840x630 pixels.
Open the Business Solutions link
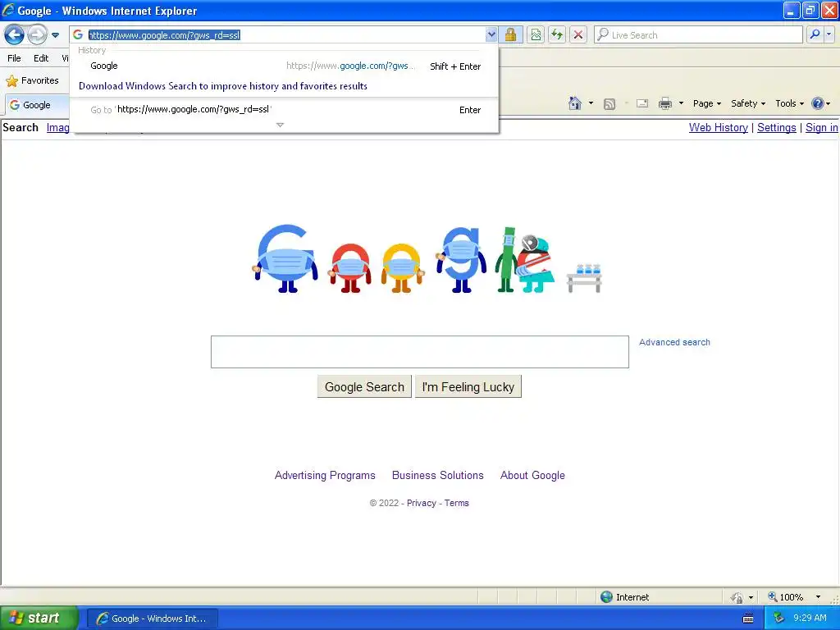(x=438, y=476)
